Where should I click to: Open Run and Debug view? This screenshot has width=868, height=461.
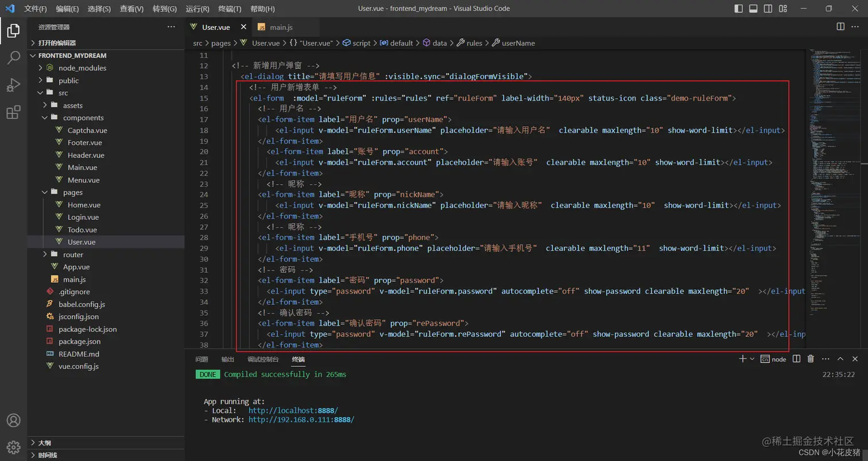[x=13, y=85]
